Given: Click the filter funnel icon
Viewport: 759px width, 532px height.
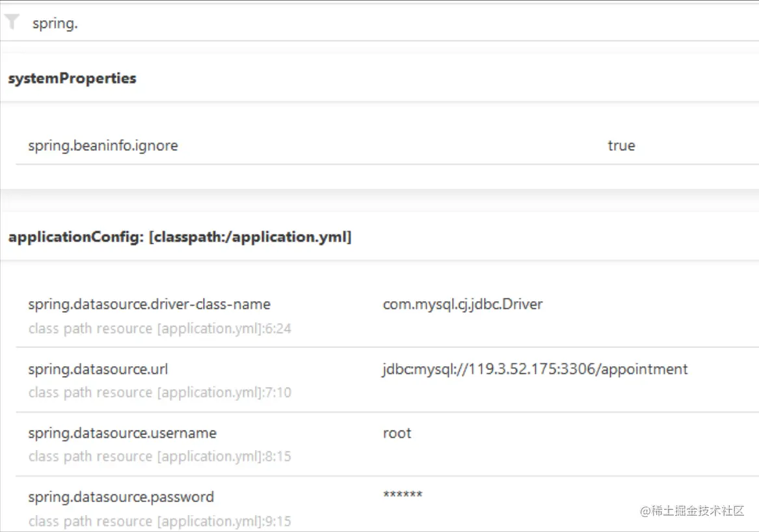Looking at the screenshot, I should [12, 23].
